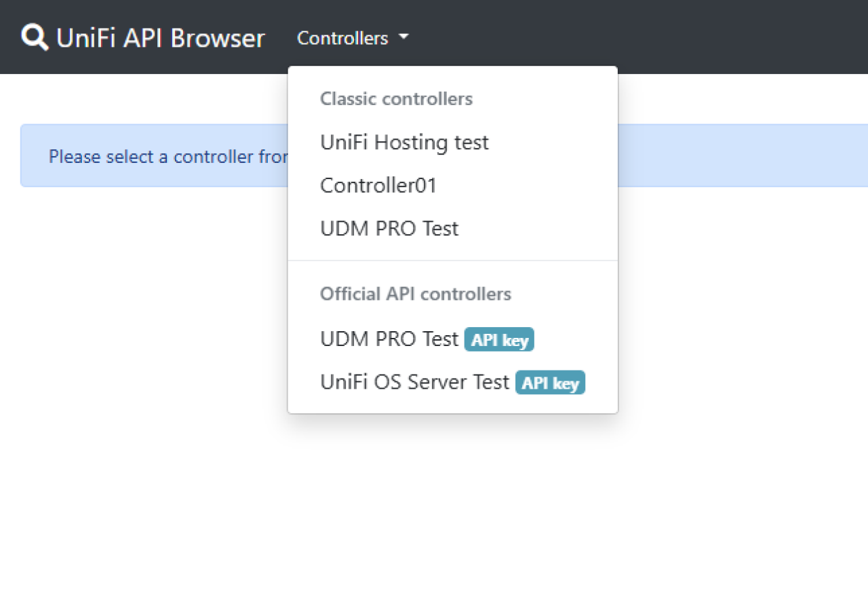Click the Classic controllers section header
The image size is (868, 591).
coord(396,99)
